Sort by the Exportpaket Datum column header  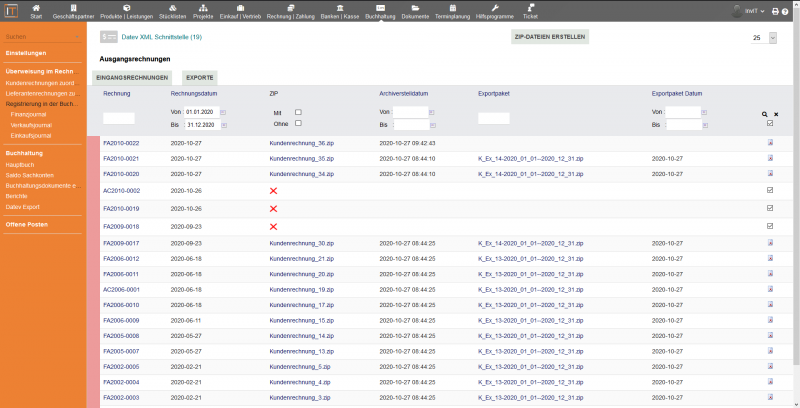click(x=677, y=94)
